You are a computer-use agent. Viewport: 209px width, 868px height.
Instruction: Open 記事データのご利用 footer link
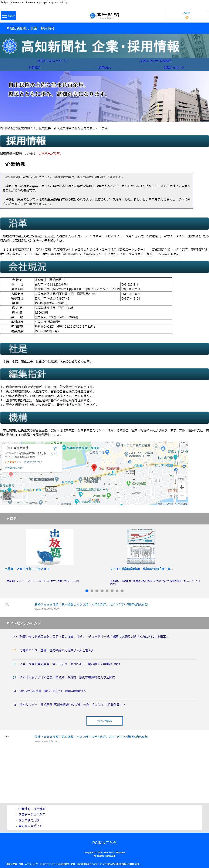tap(32, 814)
